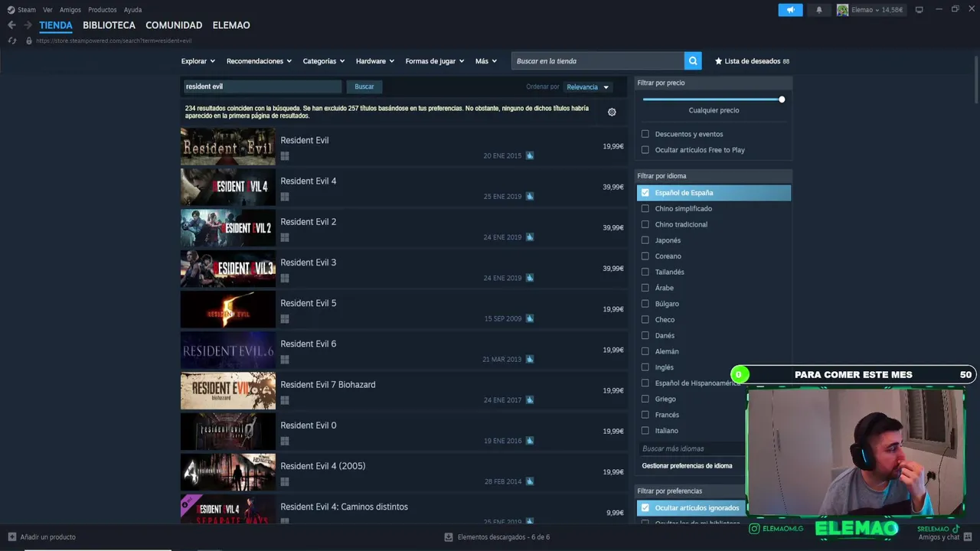Uncheck the Español de España language filter
The image size is (980, 551).
point(645,193)
